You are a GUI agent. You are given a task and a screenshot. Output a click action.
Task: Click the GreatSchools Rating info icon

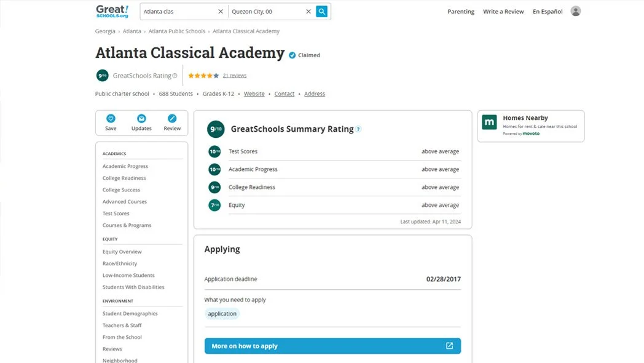click(175, 75)
